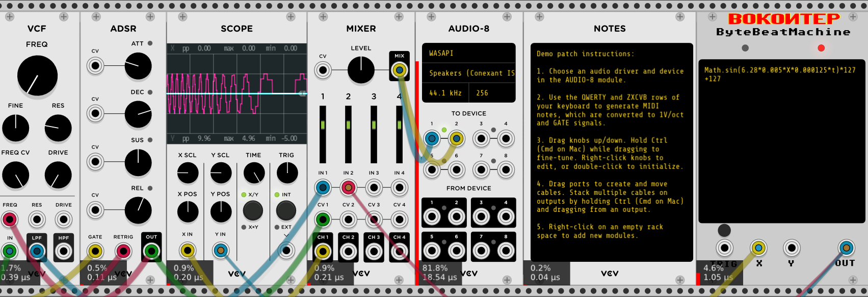The width and height of the screenshot is (868, 297).
Task: Click the SCOPE TRIG knob
Action: [287, 174]
